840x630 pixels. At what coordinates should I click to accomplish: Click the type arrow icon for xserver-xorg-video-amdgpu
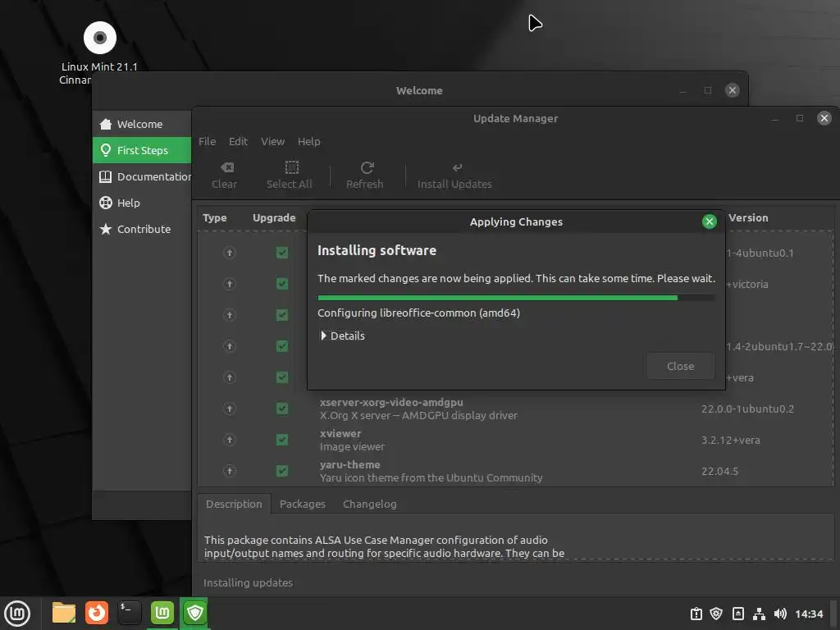coord(230,409)
